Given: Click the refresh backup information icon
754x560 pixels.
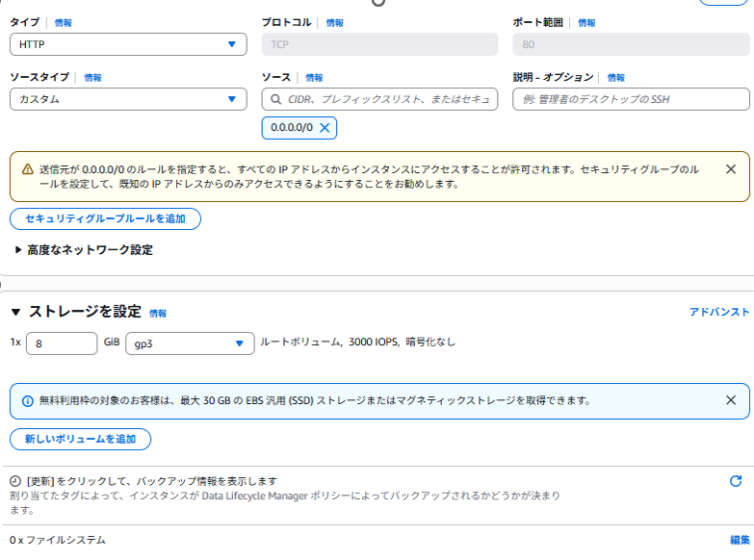Looking at the screenshot, I should pyautogui.click(x=736, y=481).
